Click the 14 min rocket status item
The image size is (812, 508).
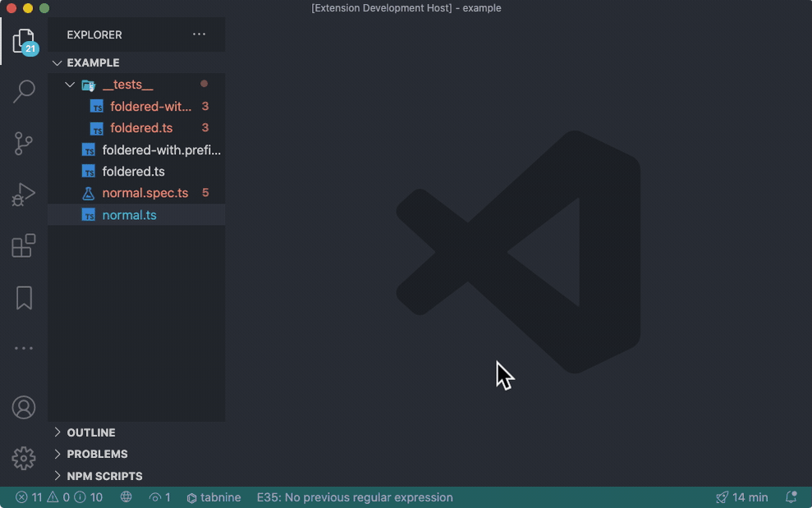pos(741,497)
